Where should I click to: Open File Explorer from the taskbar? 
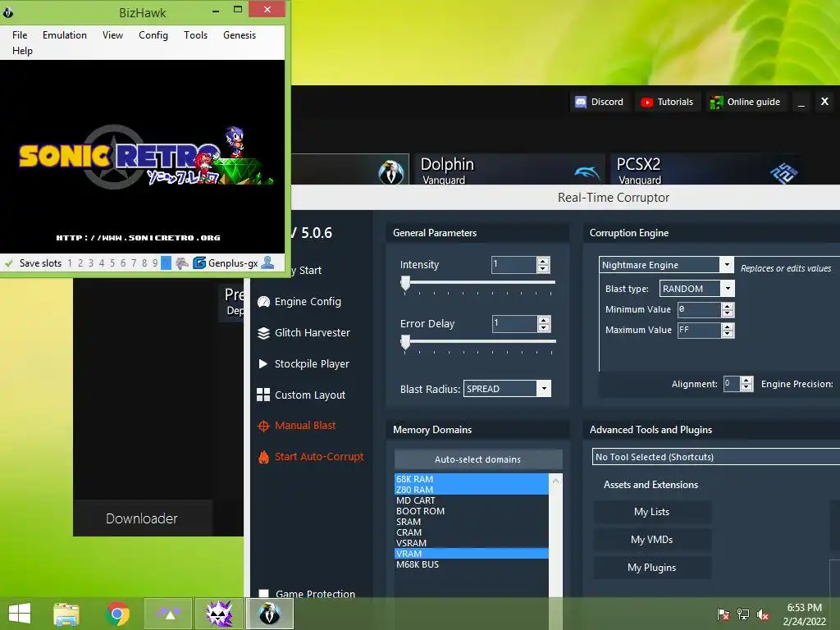coord(66,614)
